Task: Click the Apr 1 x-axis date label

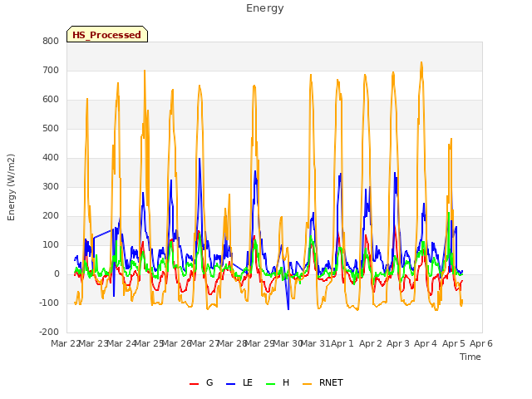Action: [x=342, y=343]
